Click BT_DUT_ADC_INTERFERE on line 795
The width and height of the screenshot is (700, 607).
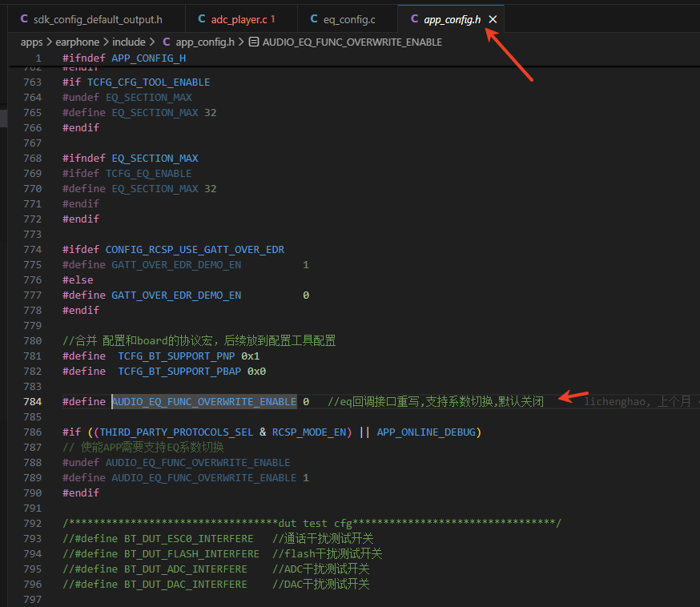186,569
